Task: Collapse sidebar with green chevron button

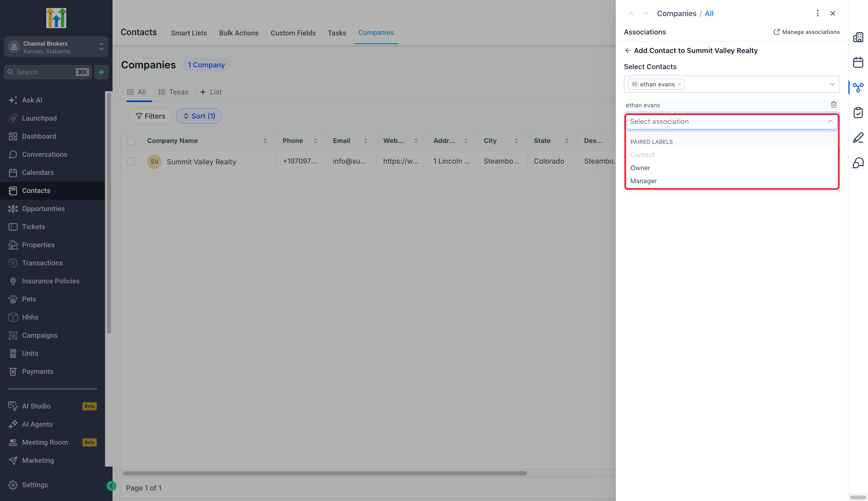Action: coord(111,486)
